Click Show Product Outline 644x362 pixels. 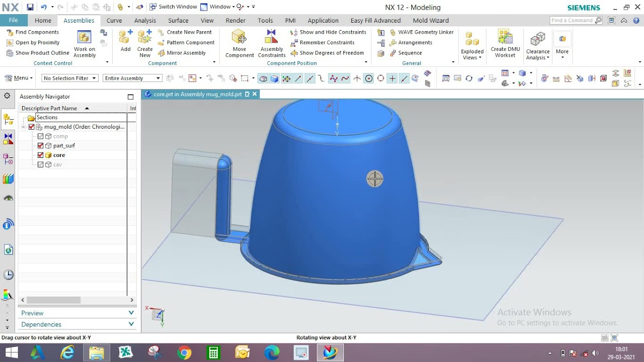[38, 53]
